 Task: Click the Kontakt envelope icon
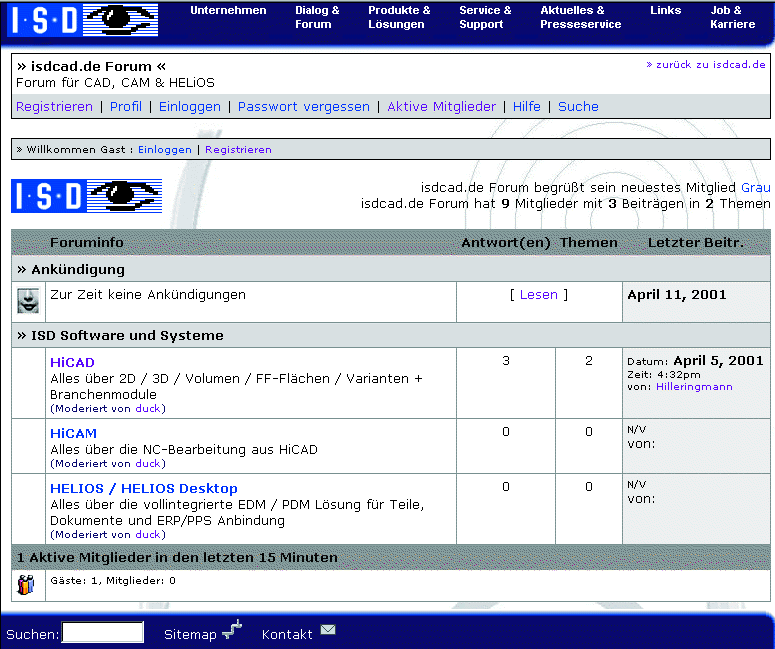[x=328, y=630]
